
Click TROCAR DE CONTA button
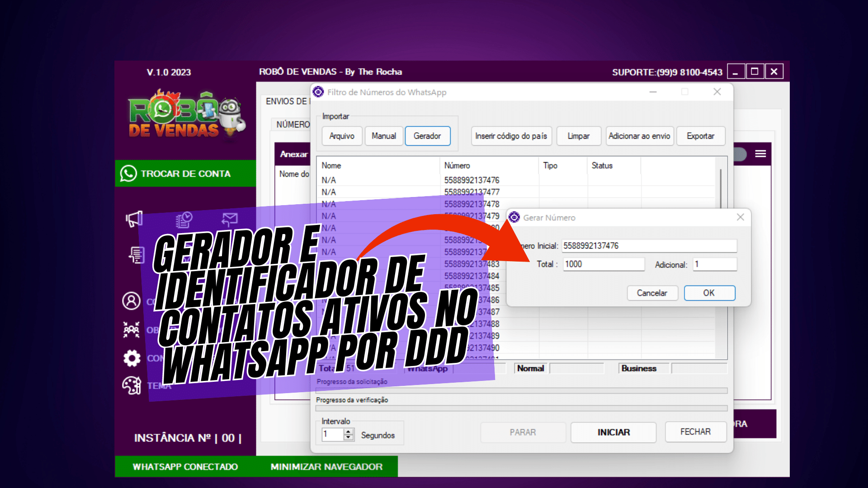tap(185, 174)
